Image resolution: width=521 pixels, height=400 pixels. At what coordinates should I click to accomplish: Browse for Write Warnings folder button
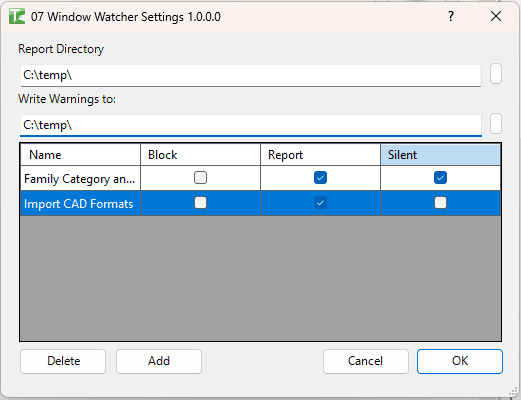[x=496, y=124]
